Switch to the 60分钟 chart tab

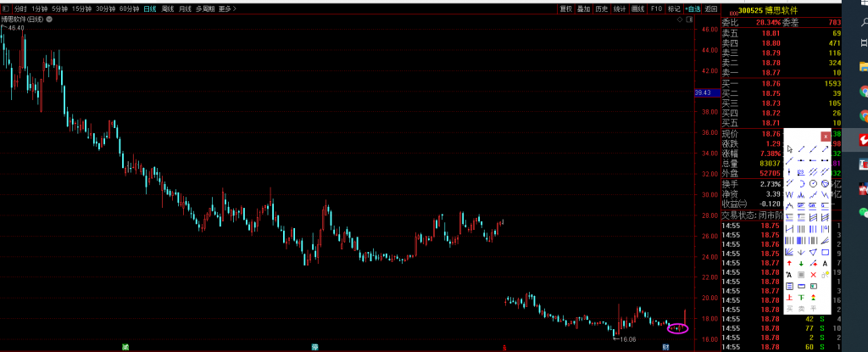(x=129, y=8)
